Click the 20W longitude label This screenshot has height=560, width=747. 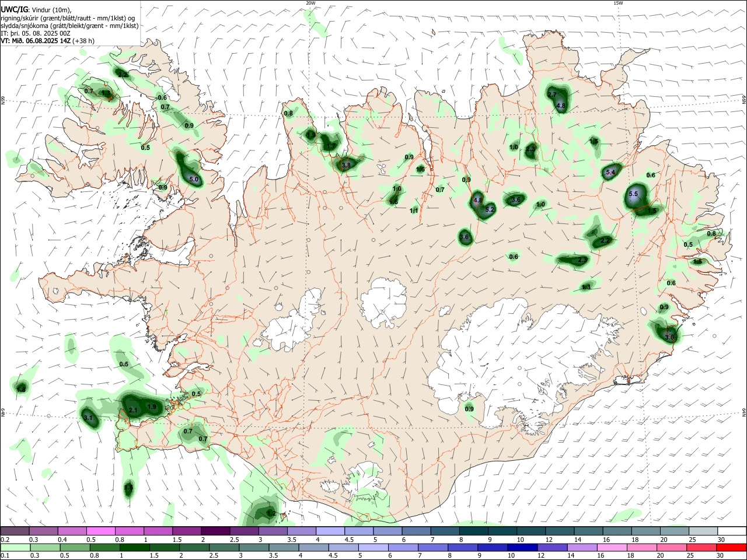310,3
